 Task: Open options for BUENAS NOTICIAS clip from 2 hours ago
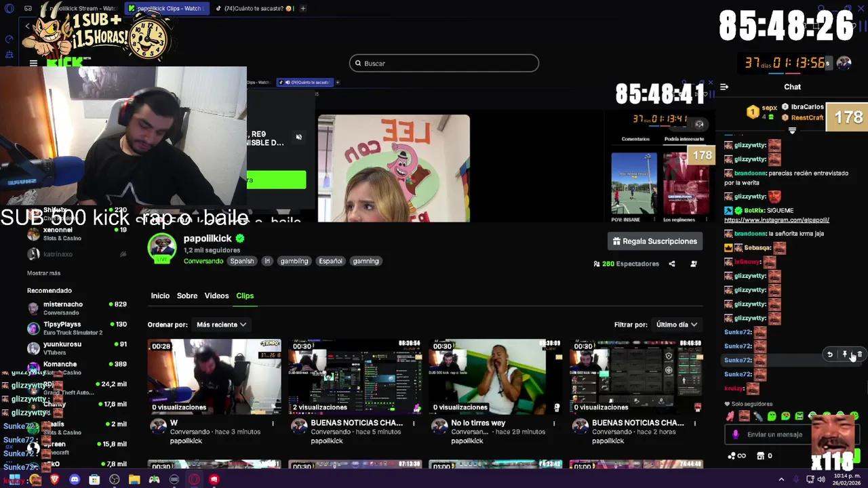pyautogui.click(x=695, y=424)
